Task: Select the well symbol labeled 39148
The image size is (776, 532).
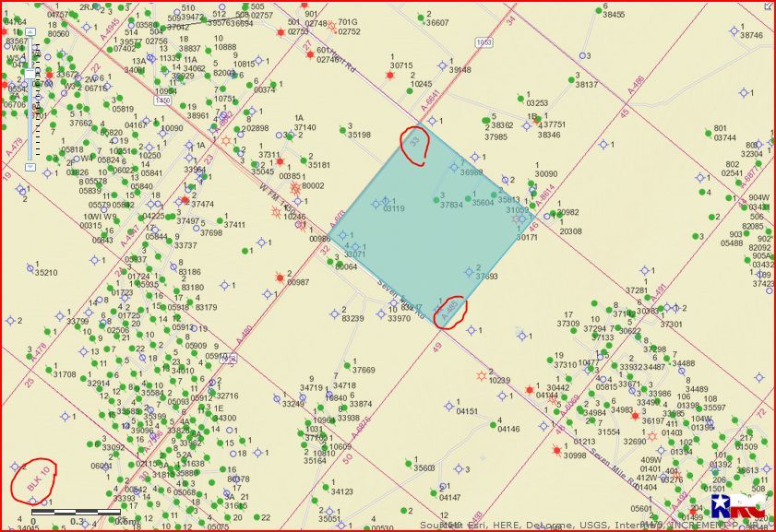Action: click(442, 65)
